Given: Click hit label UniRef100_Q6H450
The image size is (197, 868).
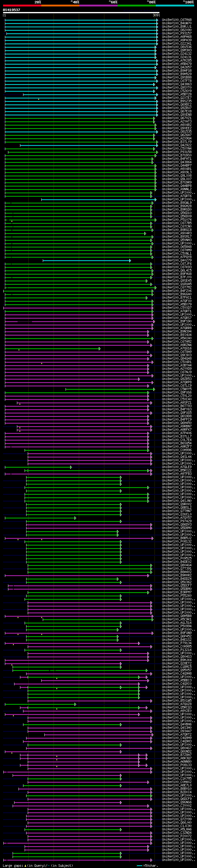Looking at the screenshot, I should pos(177,423).
